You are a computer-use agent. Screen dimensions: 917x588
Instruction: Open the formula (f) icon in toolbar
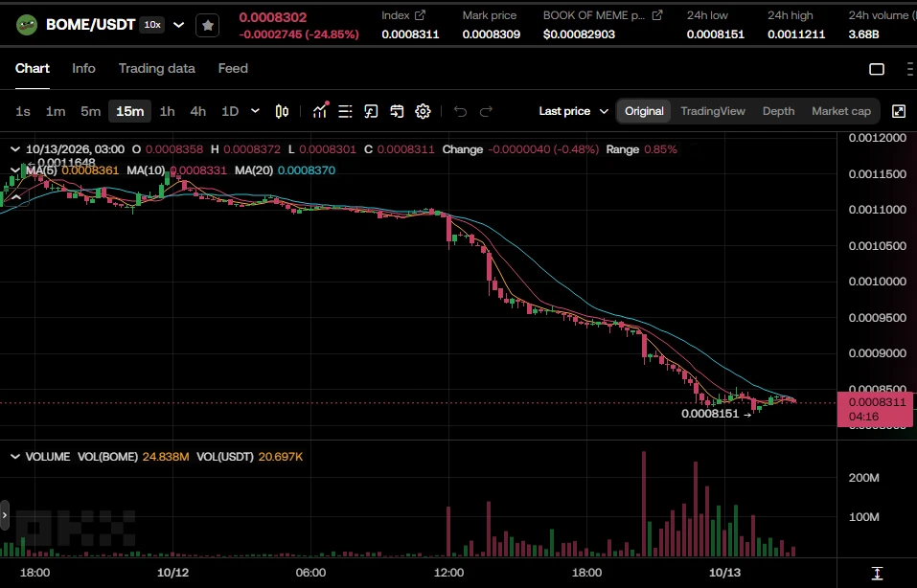(371, 111)
